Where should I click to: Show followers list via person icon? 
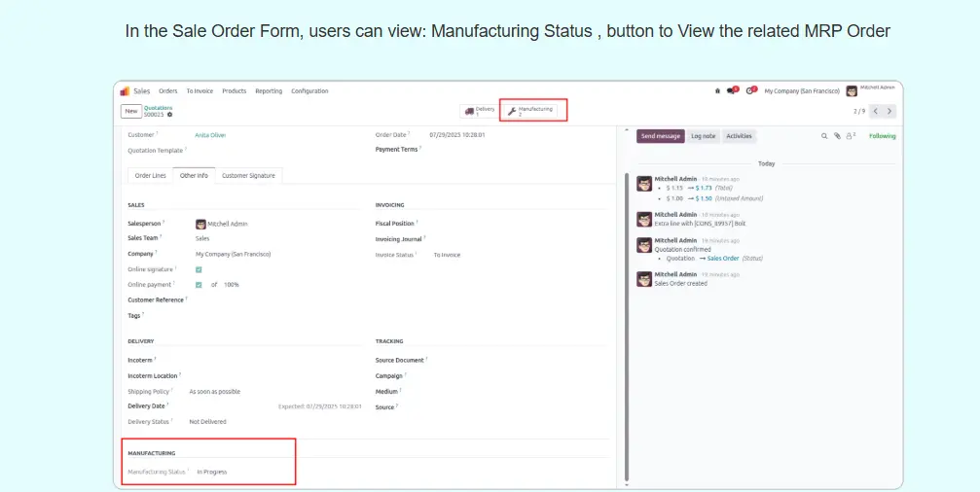pyautogui.click(x=850, y=136)
